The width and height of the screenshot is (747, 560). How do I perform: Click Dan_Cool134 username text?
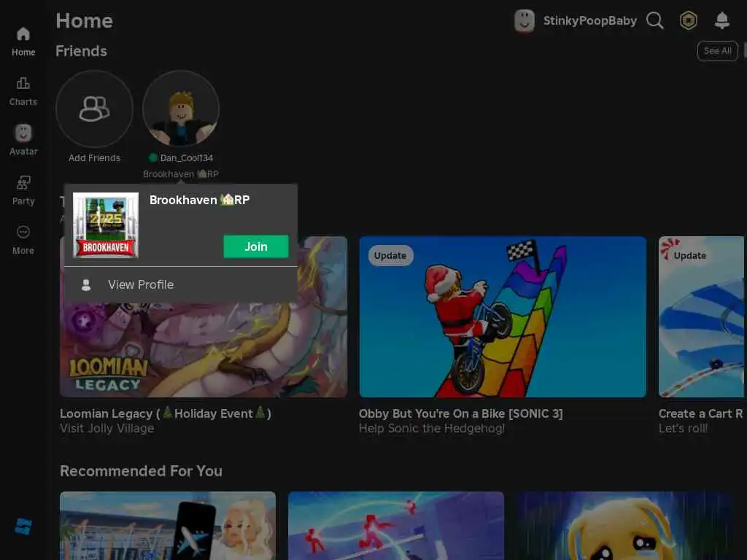point(186,157)
